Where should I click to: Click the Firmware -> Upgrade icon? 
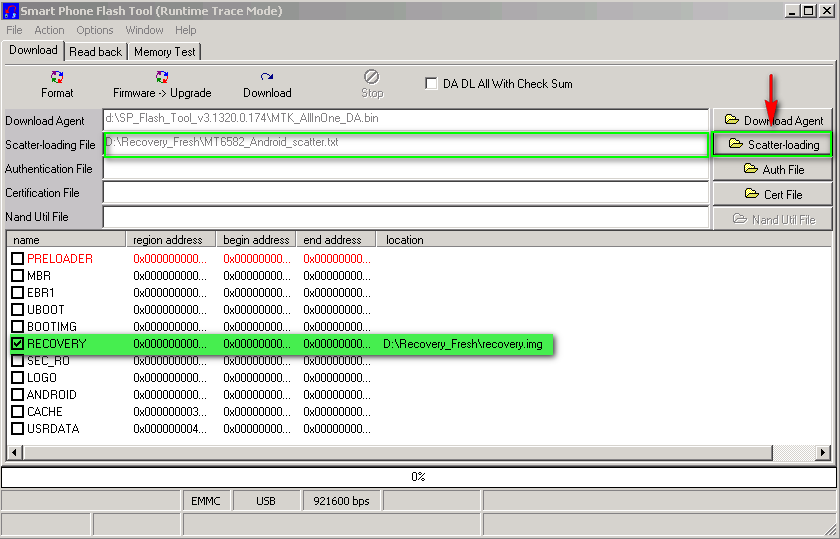click(162, 78)
